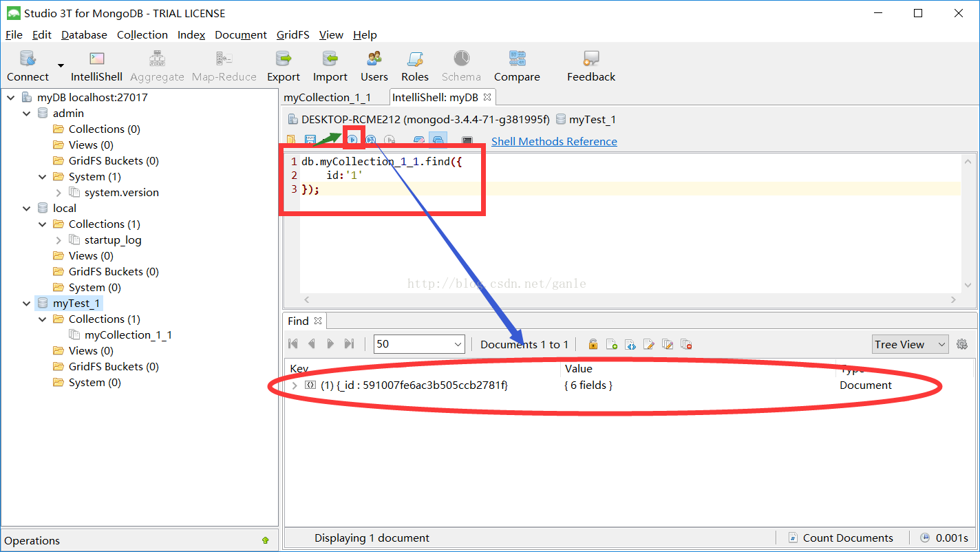Open the Connect dropdown arrow
This screenshot has width=980, height=552.
pyautogui.click(x=61, y=66)
